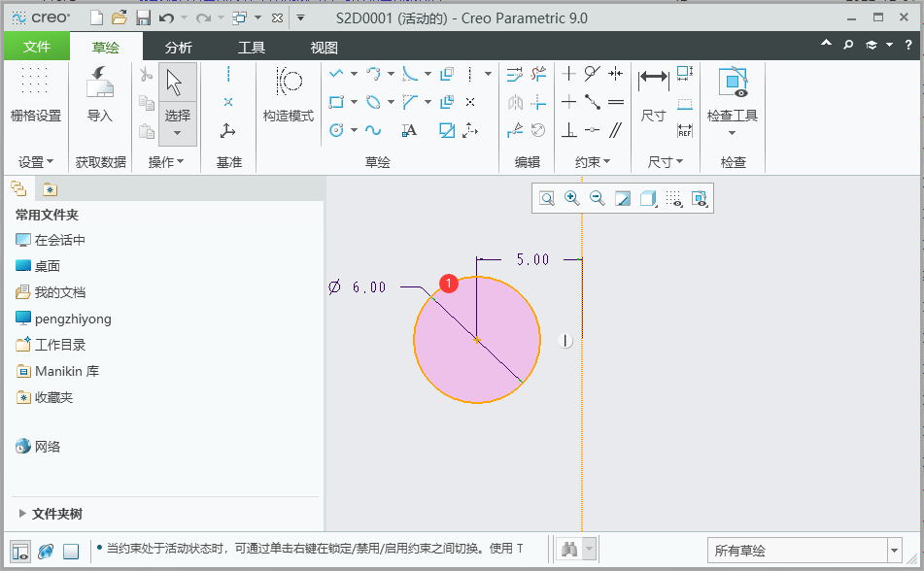The height and width of the screenshot is (571, 924).
Task: Toggle navigator panel display in status bar
Action: click(x=20, y=552)
